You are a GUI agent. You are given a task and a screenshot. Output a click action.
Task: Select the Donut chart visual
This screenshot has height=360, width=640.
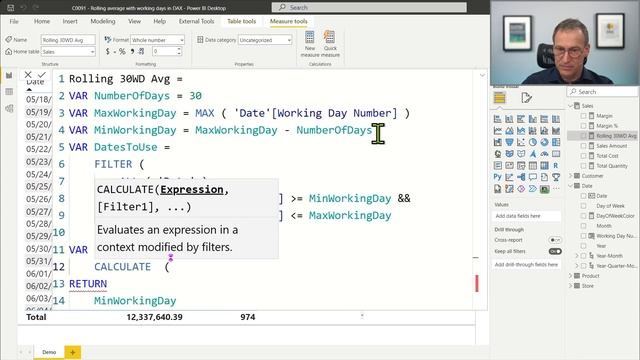tap(544, 142)
